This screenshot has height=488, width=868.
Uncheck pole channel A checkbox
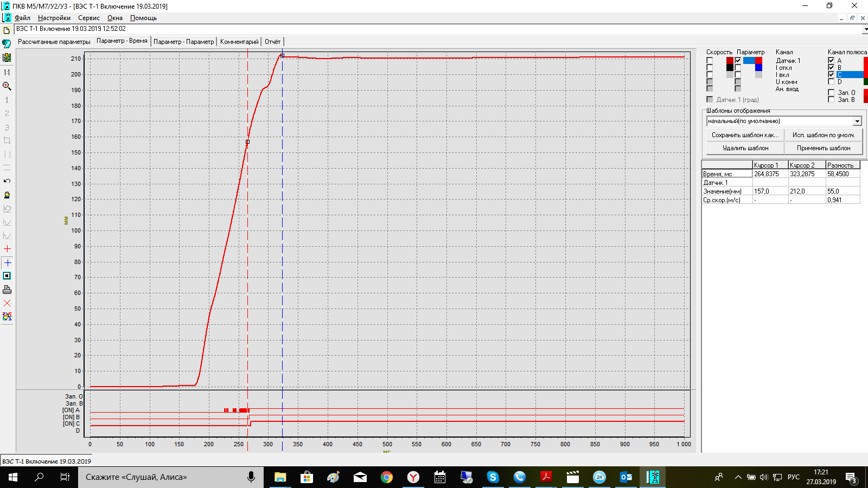[831, 61]
